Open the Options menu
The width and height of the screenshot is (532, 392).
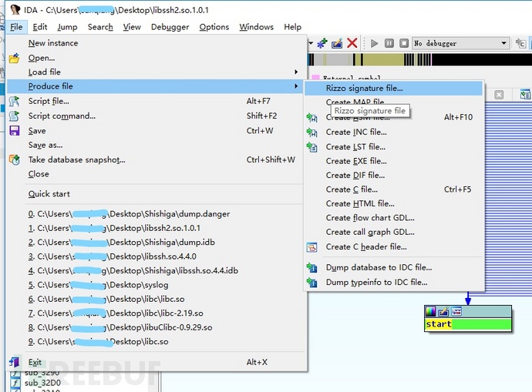click(x=214, y=27)
